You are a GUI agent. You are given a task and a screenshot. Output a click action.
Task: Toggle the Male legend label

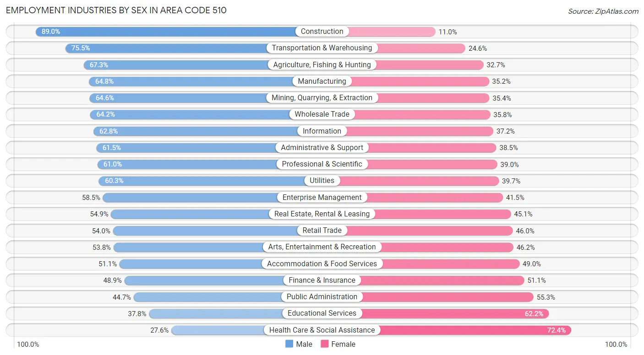click(x=304, y=344)
